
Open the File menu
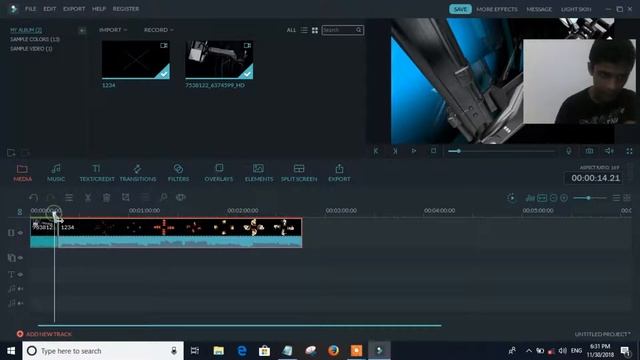(31, 9)
